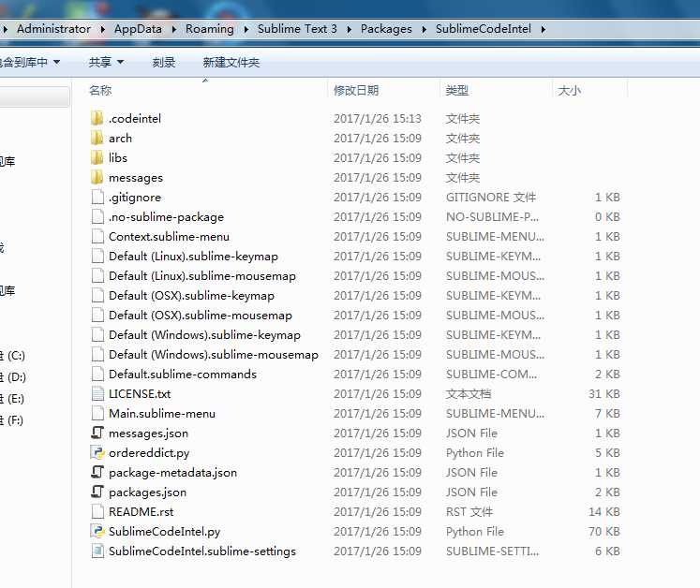The height and width of the screenshot is (588, 700).
Task: Click the Context.sublime-menu file icon
Action: pyautogui.click(x=97, y=236)
